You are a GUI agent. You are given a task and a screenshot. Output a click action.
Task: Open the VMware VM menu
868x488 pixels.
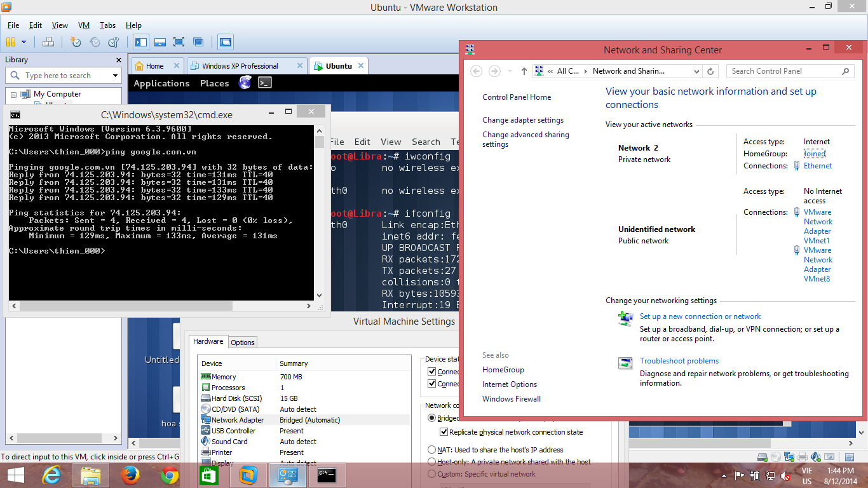(84, 25)
